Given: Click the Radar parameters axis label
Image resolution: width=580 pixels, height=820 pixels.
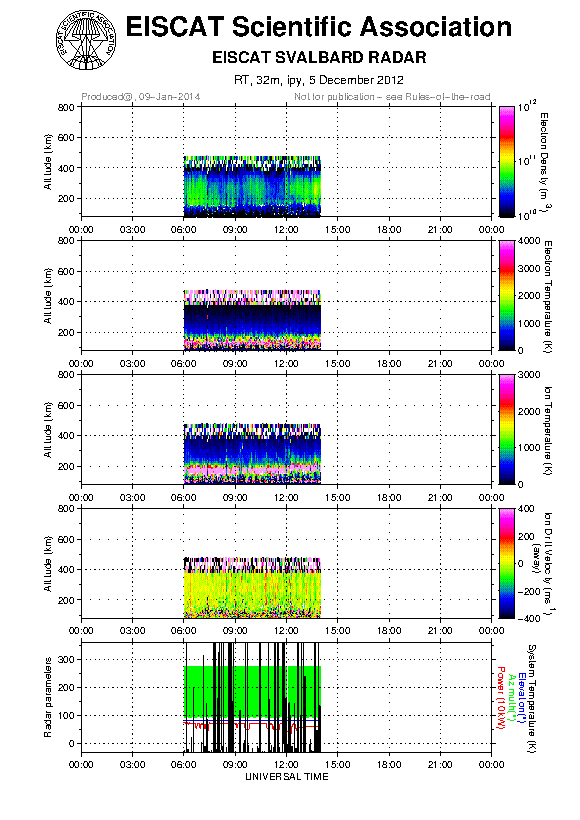Looking at the screenshot, I should (x=48, y=697).
